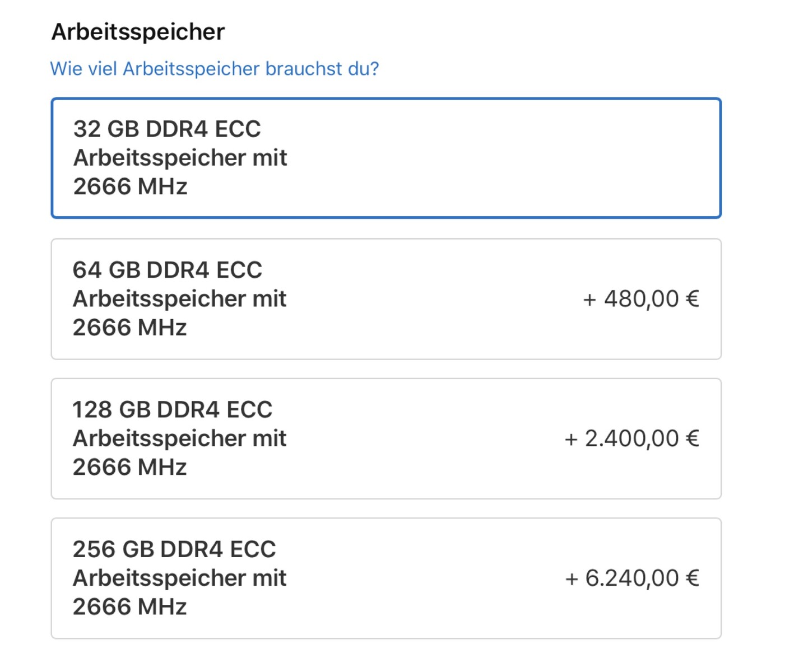Screen dimensions: 785x672
Task: Click the 'Arbeitsspeicher' section heading
Action: (138, 32)
